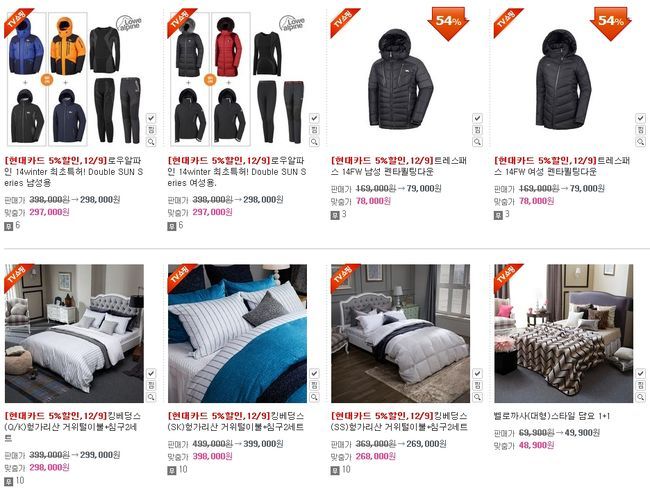Open magnifier preview of Lowe Alpine women's set
This screenshot has height=503, width=650.
pyautogui.click(x=314, y=142)
